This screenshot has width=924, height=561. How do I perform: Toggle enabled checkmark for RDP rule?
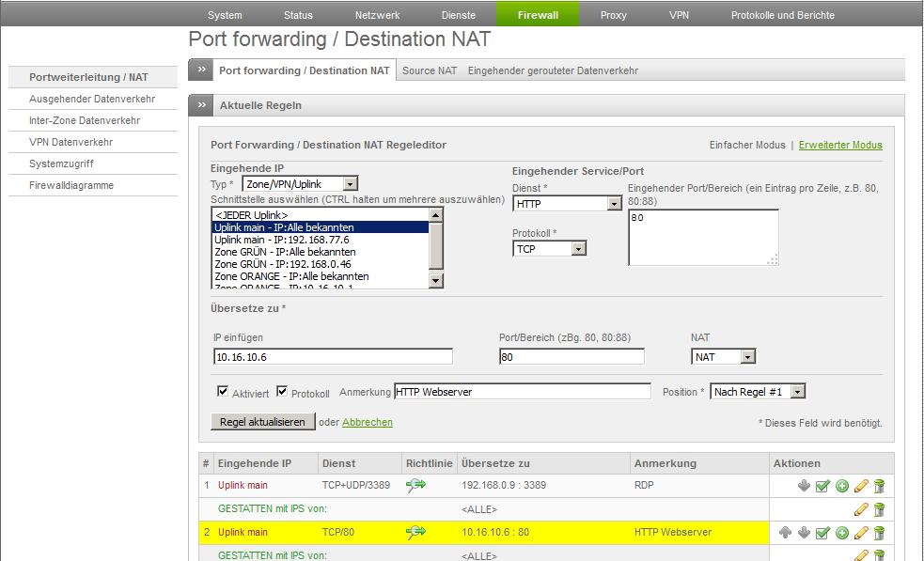(x=822, y=486)
